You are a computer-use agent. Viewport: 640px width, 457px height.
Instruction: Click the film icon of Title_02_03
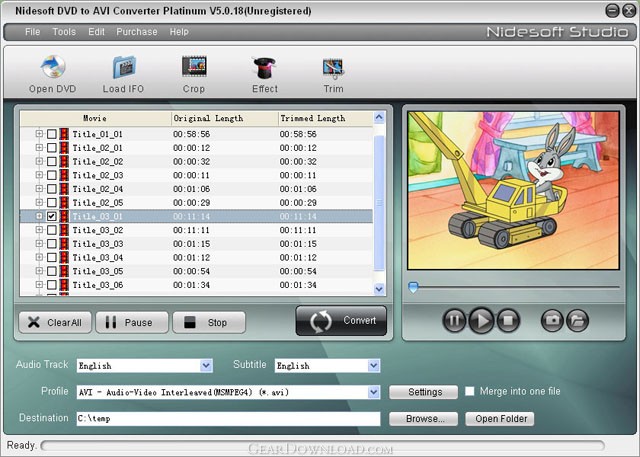pos(64,175)
